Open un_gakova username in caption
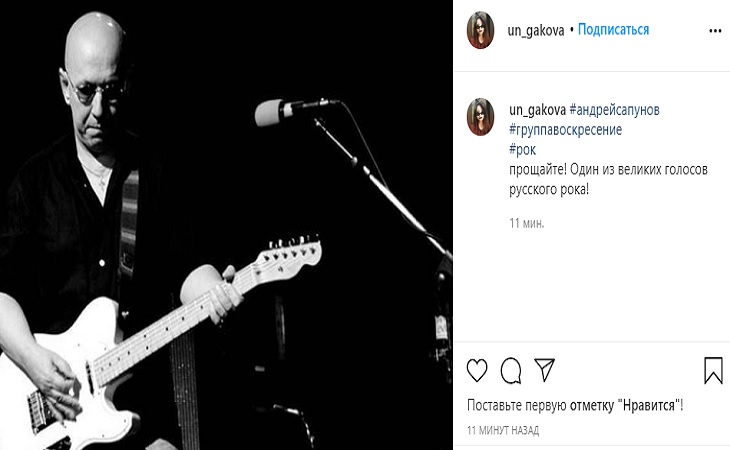730x450 pixels. pyautogui.click(x=537, y=110)
